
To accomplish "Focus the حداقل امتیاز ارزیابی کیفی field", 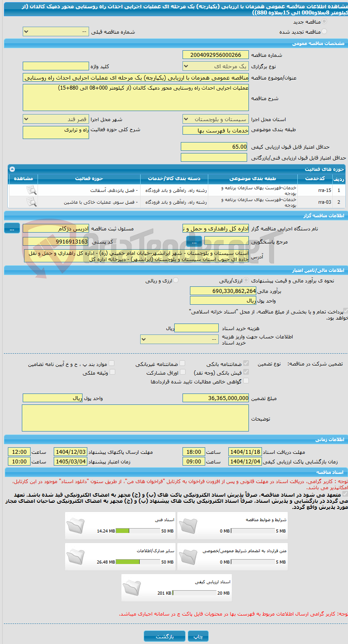I will (x=214, y=146).
